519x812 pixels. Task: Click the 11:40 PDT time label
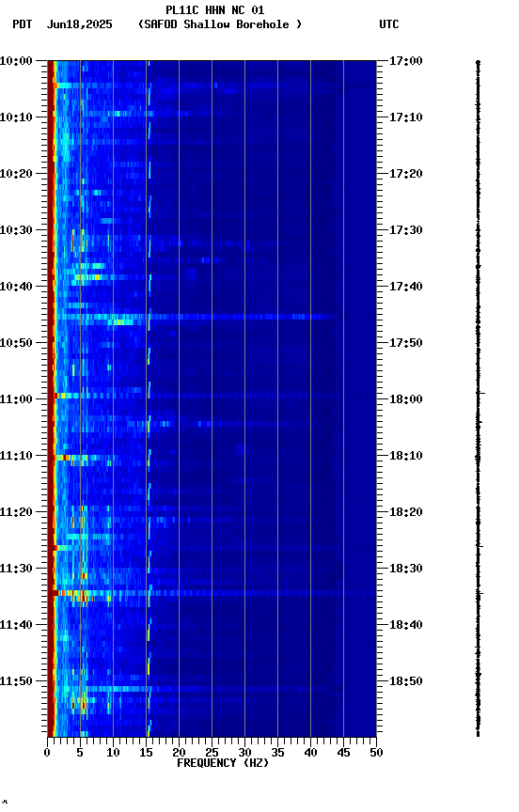pyautogui.click(x=16, y=625)
